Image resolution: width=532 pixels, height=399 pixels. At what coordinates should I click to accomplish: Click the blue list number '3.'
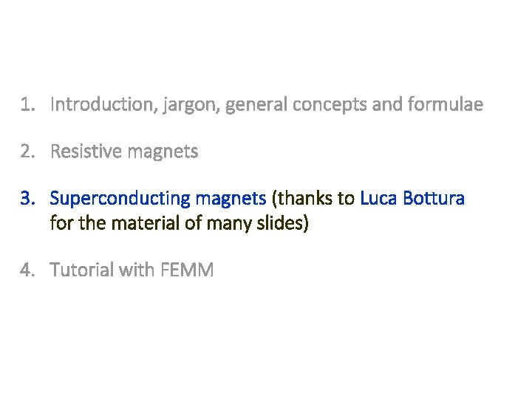pyautogui.click(x=27, y=199)
